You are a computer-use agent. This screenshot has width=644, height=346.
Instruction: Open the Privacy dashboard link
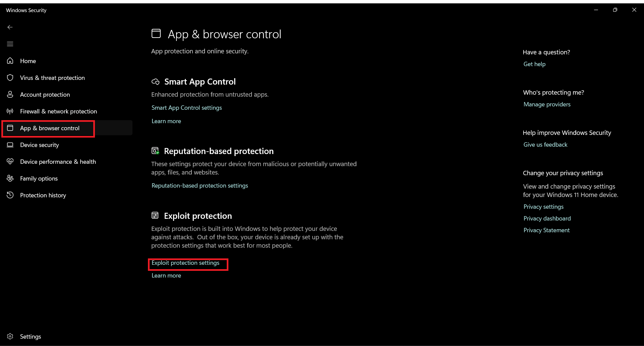pyautogui.click(x=547, y=218)
